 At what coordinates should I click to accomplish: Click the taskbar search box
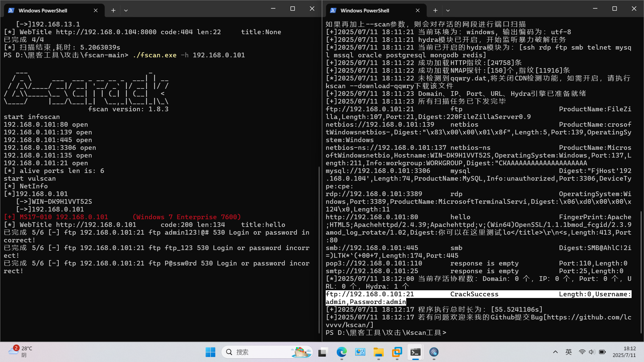[267, 352]
